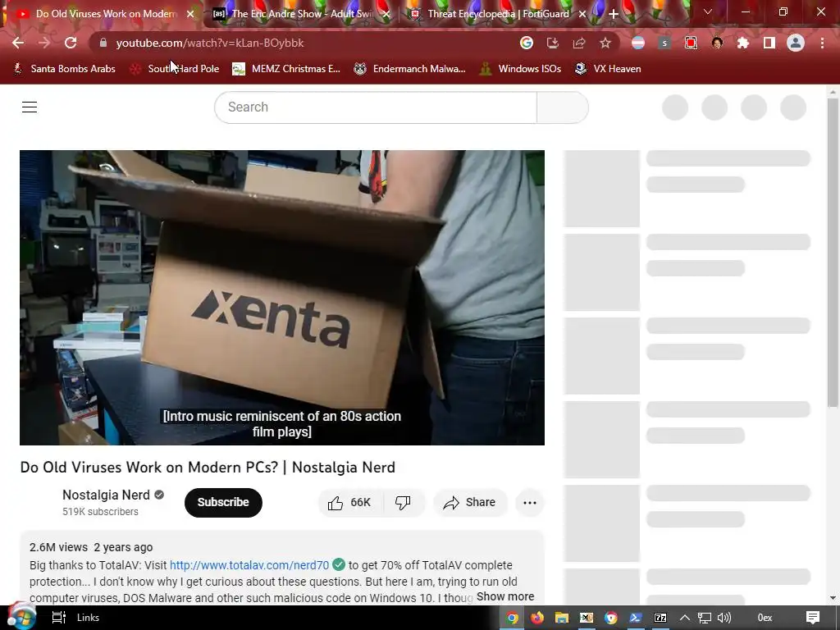Screen dimensions: 840x630
Task: Open PowerShell from the taskbar
Action: 636,619
